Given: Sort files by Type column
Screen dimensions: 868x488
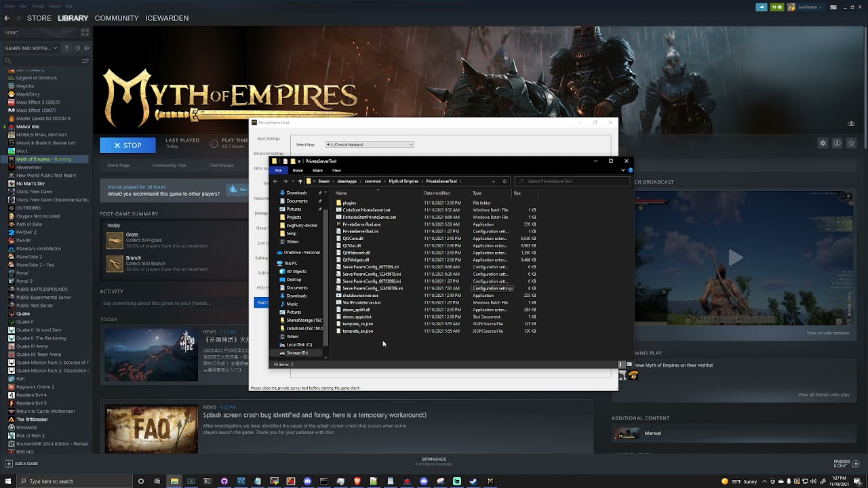Looking at the screenshot, I should pos(477,193).
